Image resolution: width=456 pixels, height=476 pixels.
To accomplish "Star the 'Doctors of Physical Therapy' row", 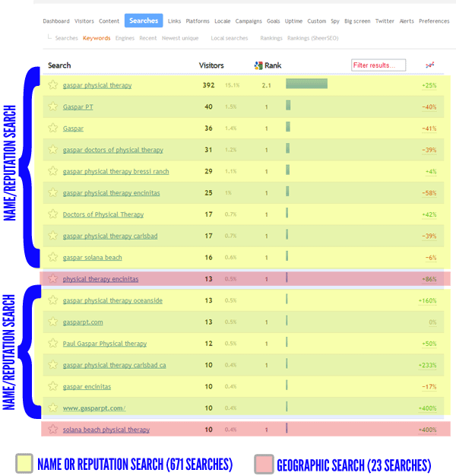I will (52, 214).
